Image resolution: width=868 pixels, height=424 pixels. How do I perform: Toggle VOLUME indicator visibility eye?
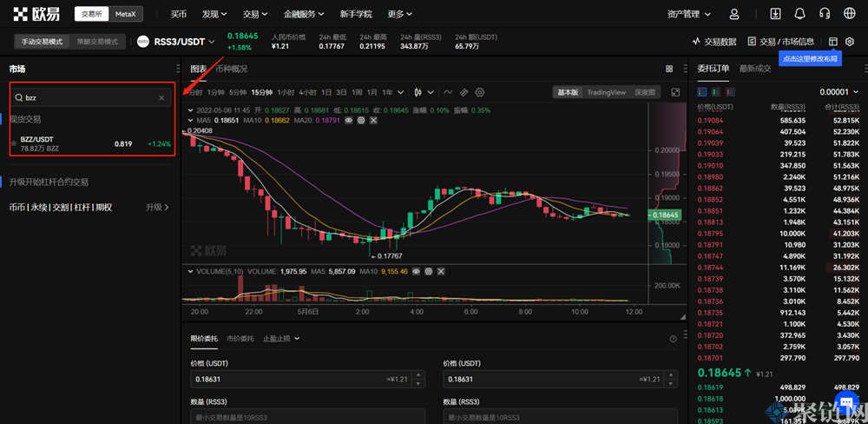(417, 272)
